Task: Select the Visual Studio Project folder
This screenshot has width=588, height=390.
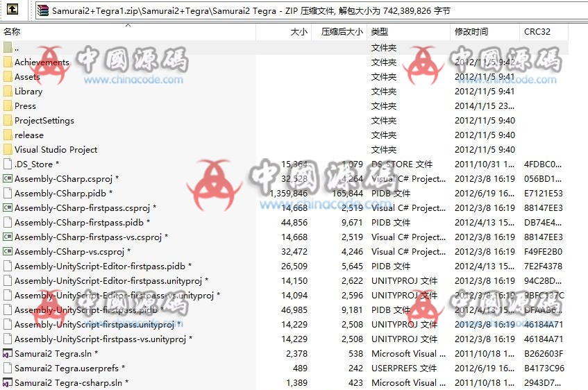Action: (56, 150)
